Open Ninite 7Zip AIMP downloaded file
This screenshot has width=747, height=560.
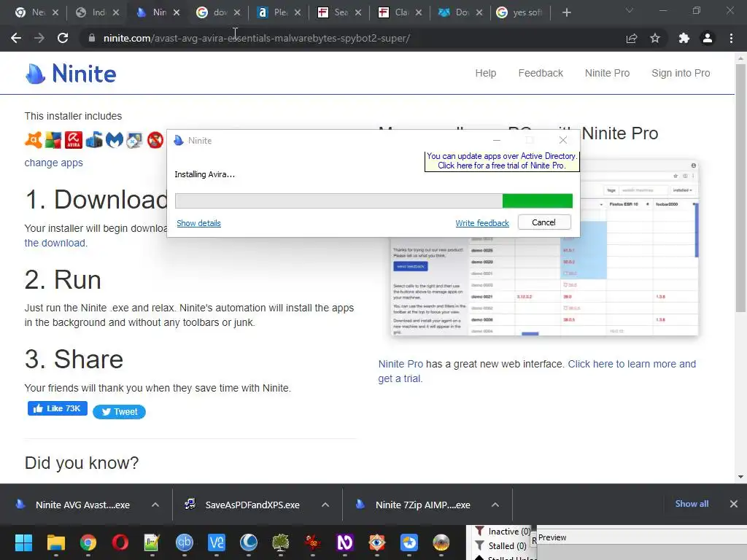click(422, 505)
